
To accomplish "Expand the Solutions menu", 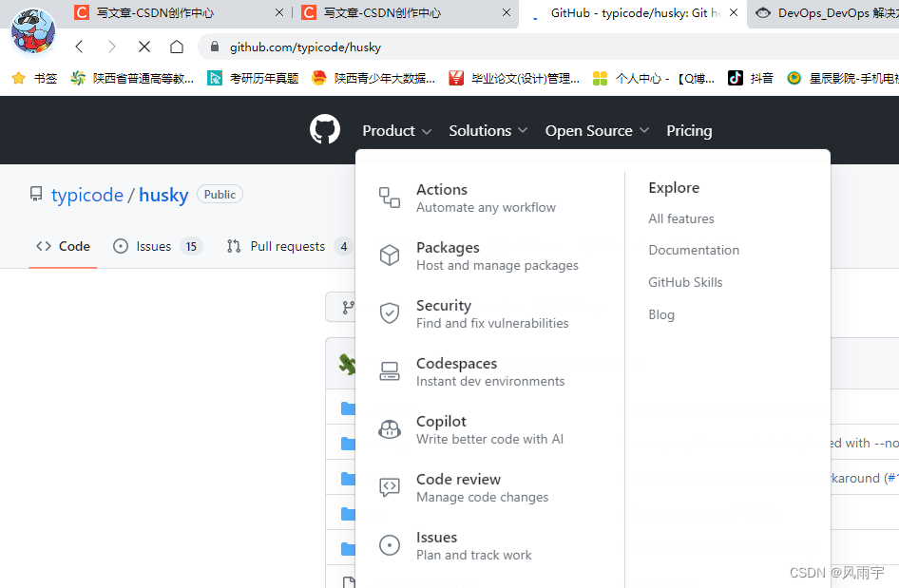I will [488, 131].
